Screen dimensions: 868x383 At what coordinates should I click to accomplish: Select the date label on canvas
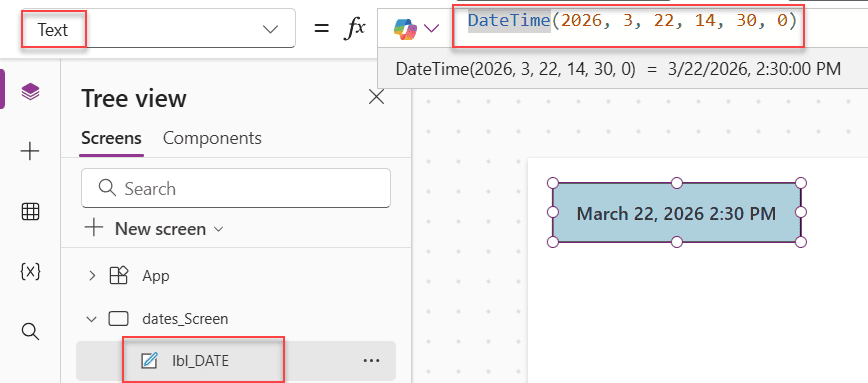(676, 213)
